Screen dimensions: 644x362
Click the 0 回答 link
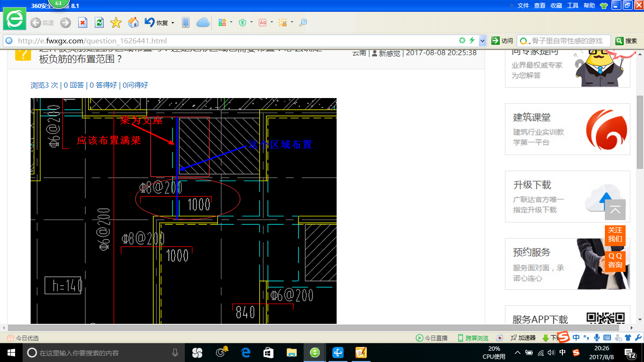pos(74,85)
